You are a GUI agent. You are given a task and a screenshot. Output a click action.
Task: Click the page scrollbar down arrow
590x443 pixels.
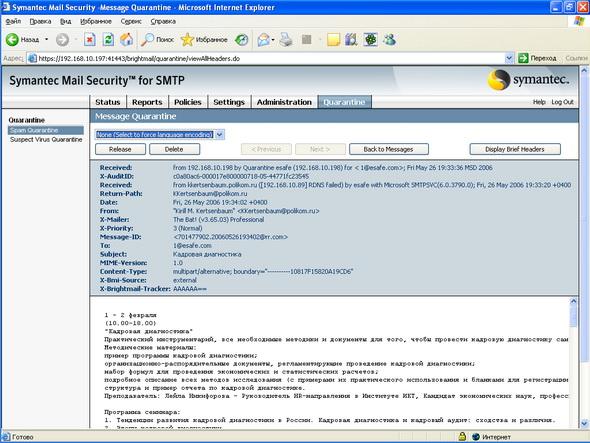pos(584,423)
